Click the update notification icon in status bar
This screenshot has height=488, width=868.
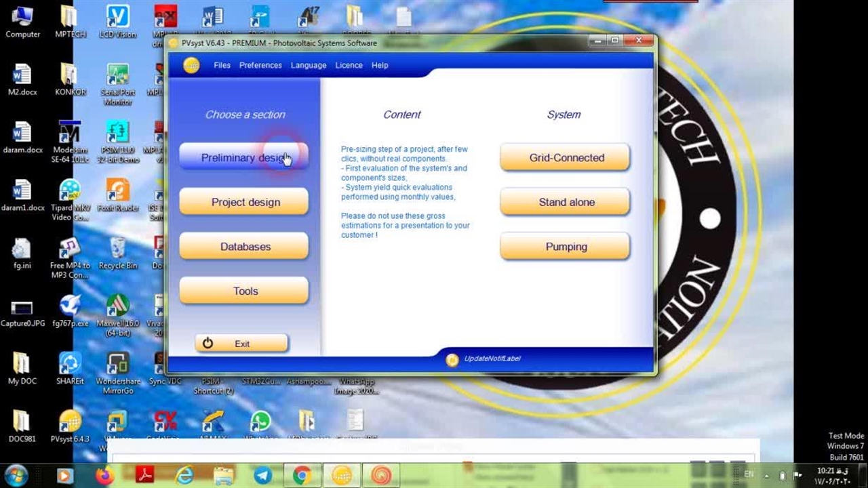click(x=452, y=359)
